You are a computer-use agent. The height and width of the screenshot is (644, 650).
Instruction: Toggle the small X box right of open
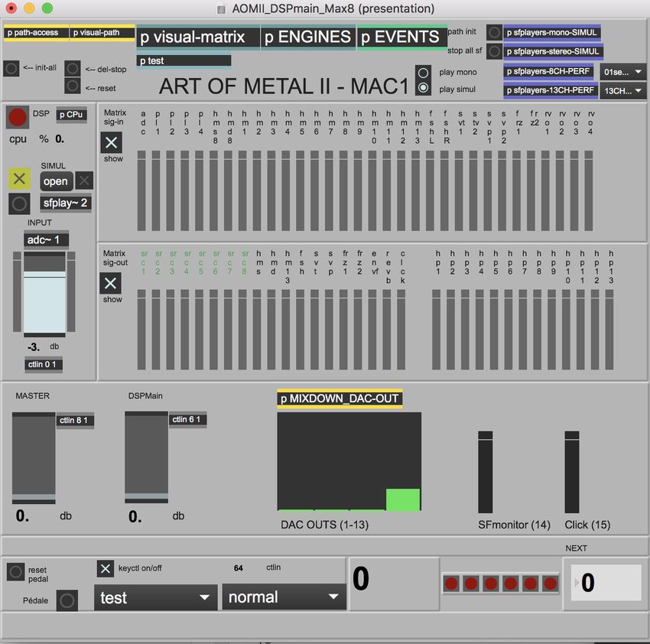point(84,181)
